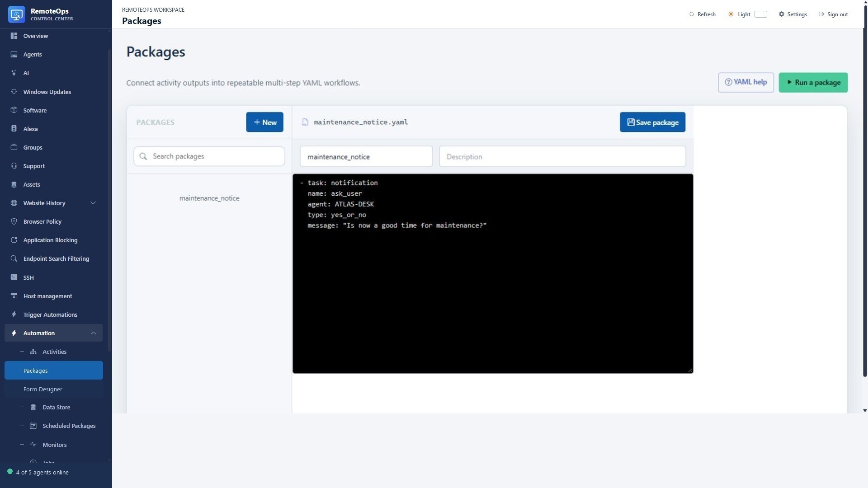The image size is (868, 488).
Task: Open the Form Designer submenu item
Action: click(54, 389)
